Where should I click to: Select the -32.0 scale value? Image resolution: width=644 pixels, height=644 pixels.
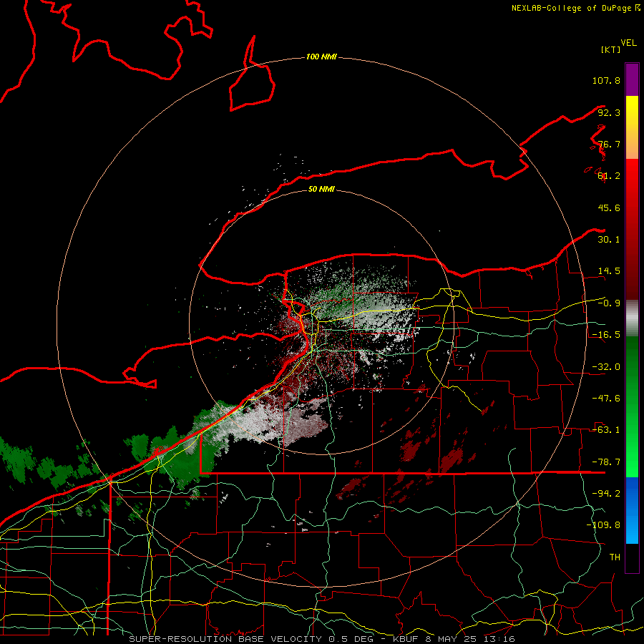click(x=606, y=367)
